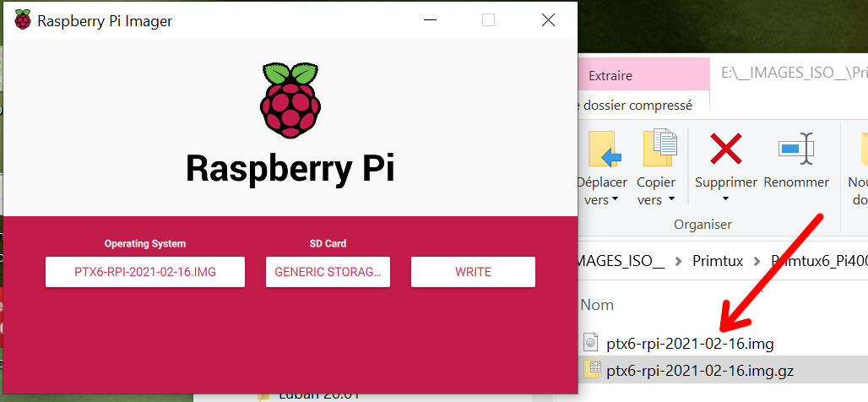Viewport: 868px width, 402px height.
Task: Click the Copier vers icon in Explorer
Action: coord(660,148)
